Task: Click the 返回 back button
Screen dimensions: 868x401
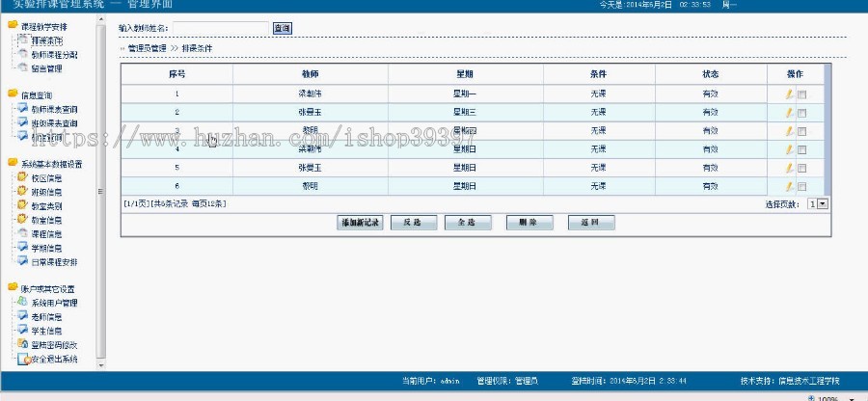Action: [x=591, y=223]
